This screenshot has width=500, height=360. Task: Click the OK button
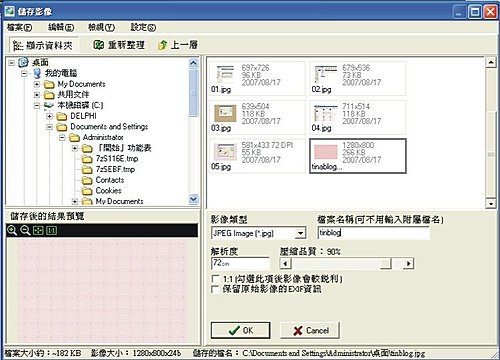(240, 330)
